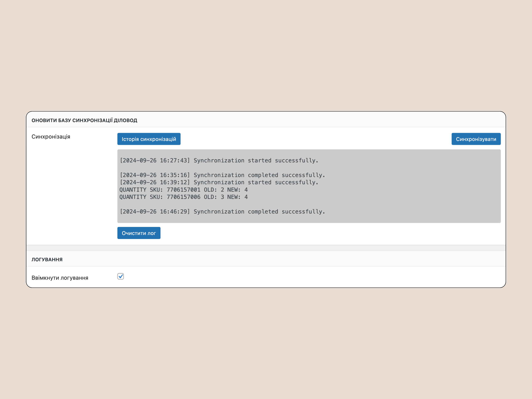Click the Синхронізація row label
The height and width of the screenshot is (399, 532).
coord(51,137)
